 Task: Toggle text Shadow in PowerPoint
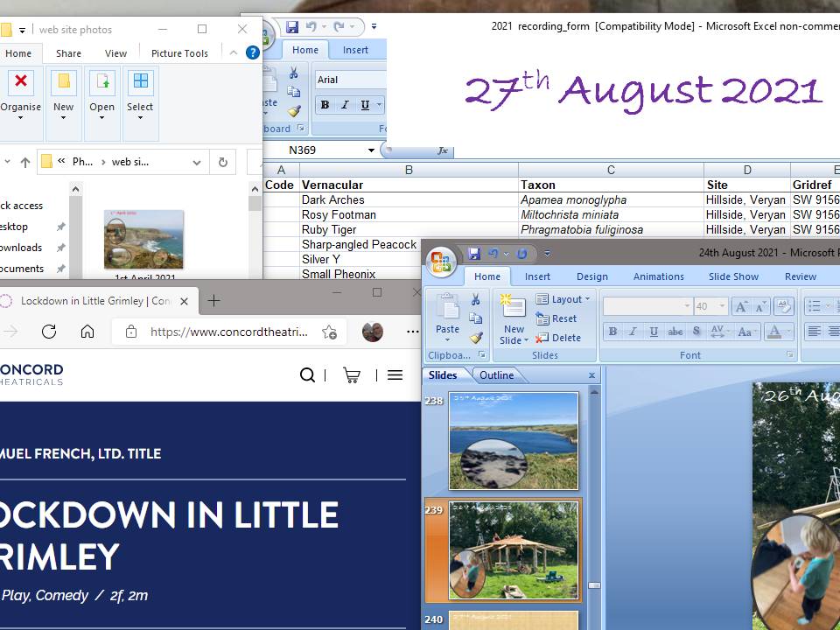point(696,332)
